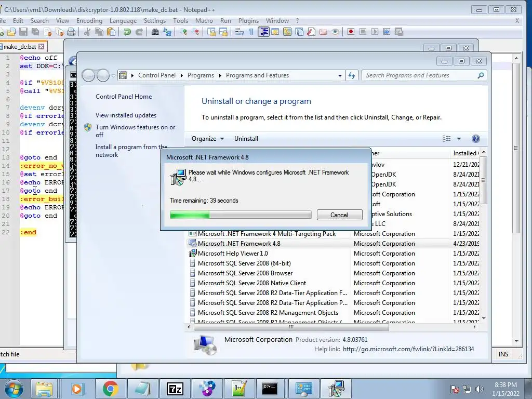Expand the Programs breadcrumb arrow

pos(220,75)
